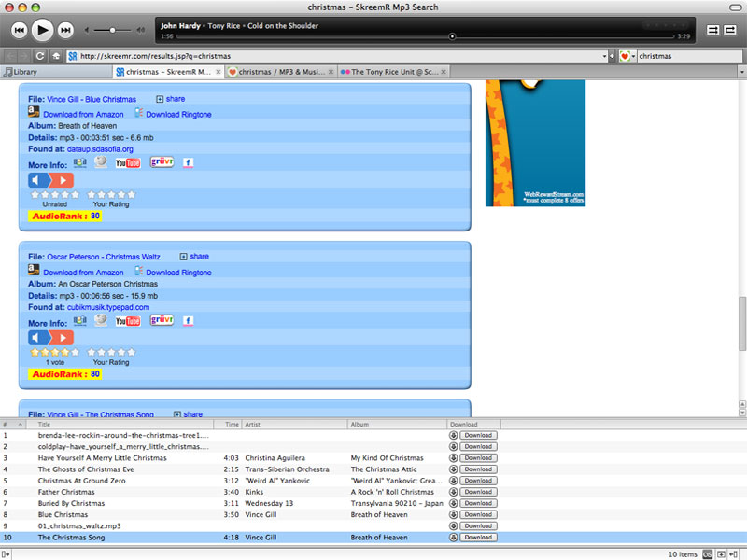The width and height of the screenshot is (747, 560).
Task: Go to the home page
Action: coord(56,56)
